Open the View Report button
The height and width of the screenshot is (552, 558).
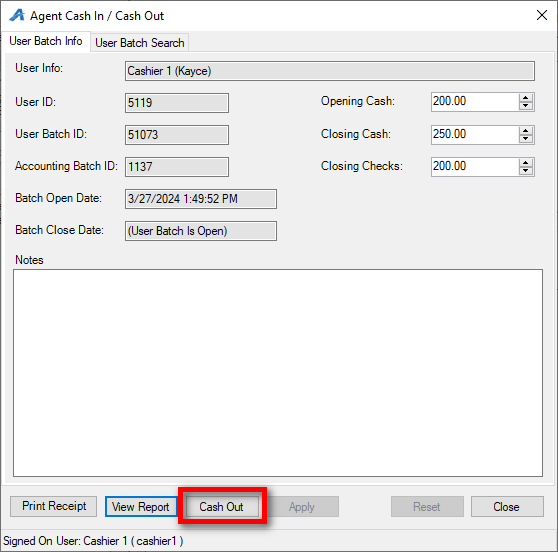(x=141, y=506)
